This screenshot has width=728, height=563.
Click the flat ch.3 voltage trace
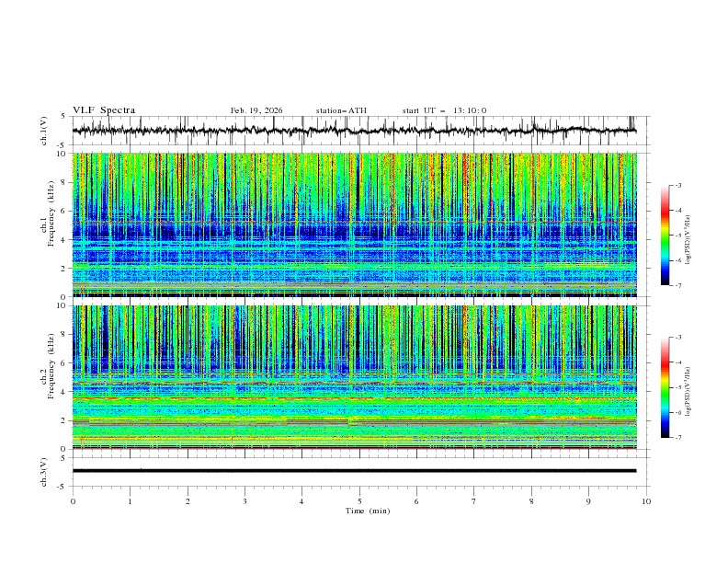coord(354,471)
